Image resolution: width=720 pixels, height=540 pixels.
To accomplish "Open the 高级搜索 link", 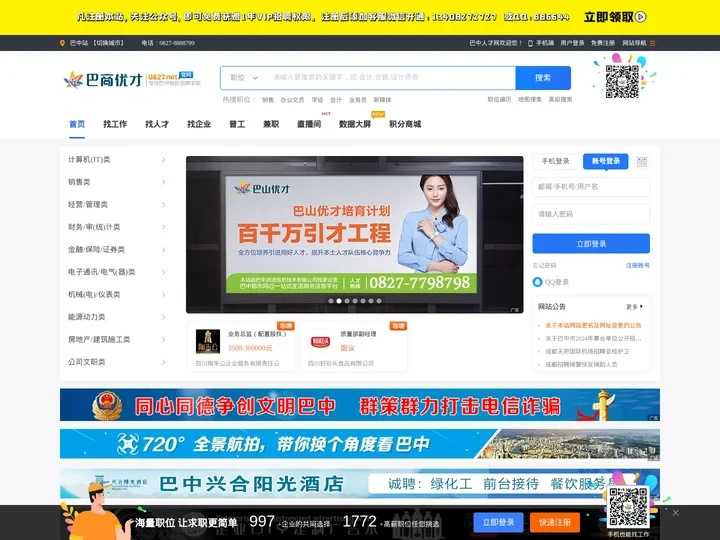I will tap(560, 99).
